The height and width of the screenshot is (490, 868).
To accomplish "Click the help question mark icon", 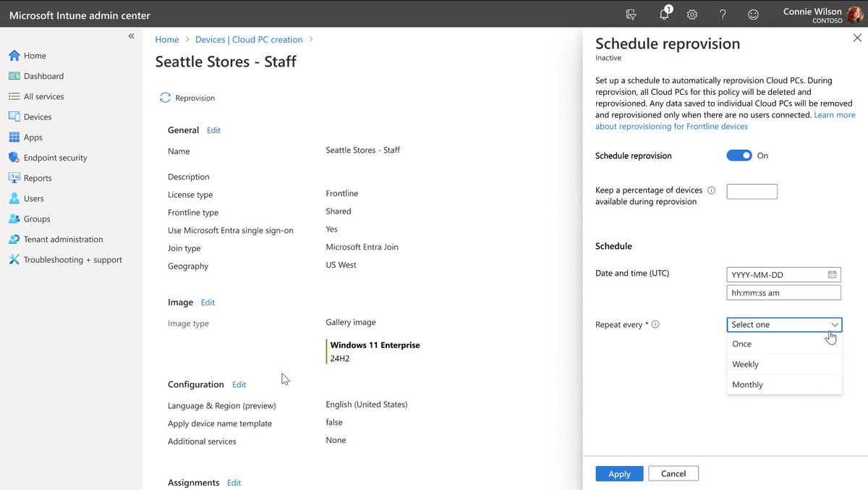I will point(723,14).
